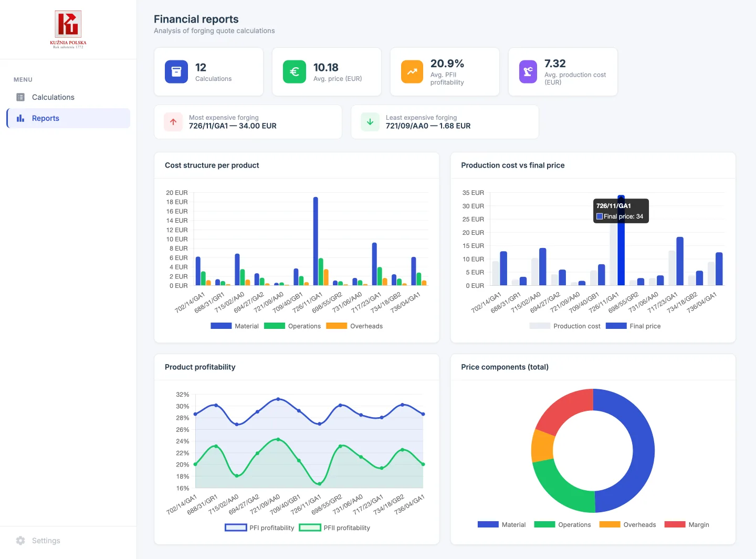Toggle Final price legend item
756x559 pixels.
633,326
